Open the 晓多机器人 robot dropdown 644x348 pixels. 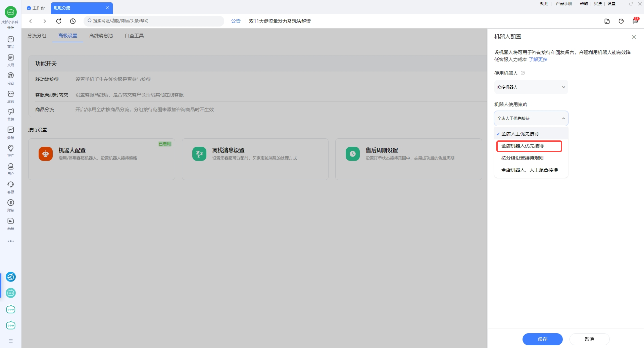531,87
